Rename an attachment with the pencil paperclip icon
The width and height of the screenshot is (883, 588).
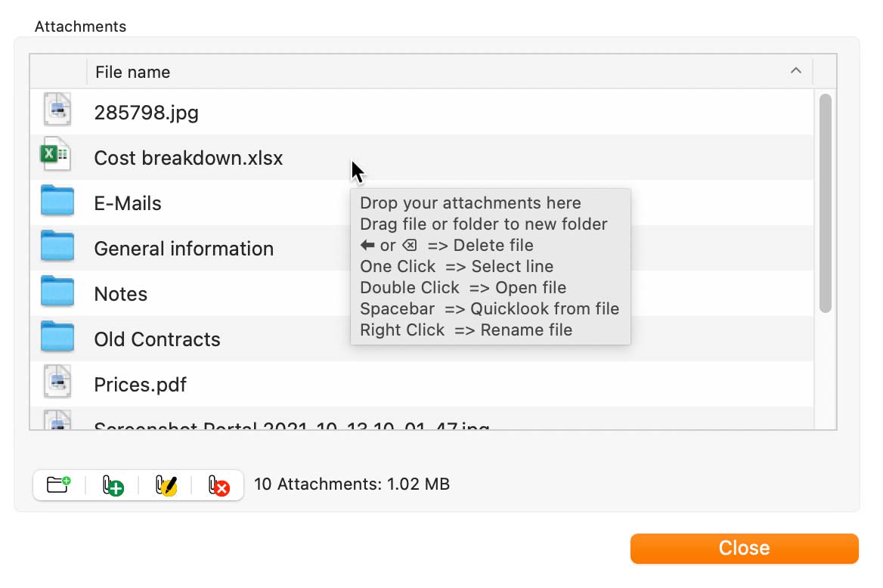pos(166,485)
